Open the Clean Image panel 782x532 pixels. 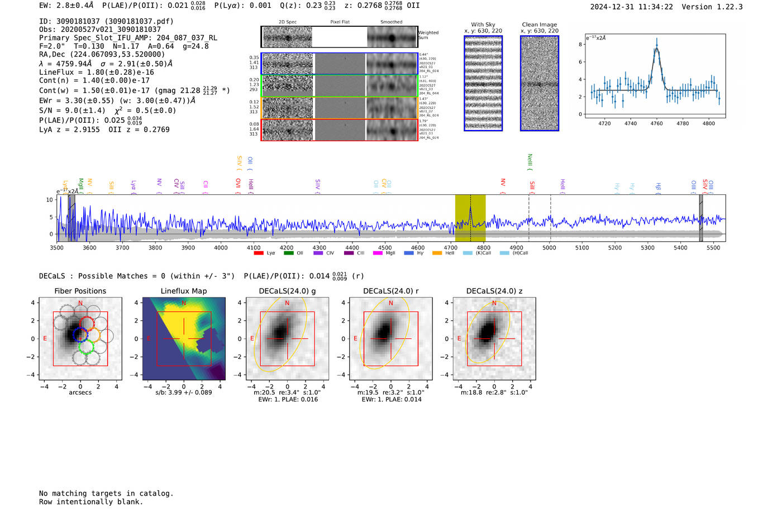coord(540,83)
